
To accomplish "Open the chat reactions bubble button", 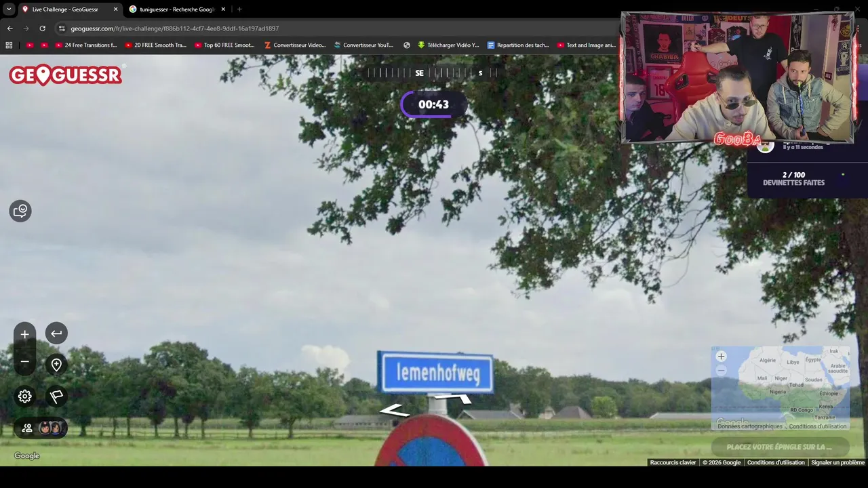I will (20, 211).
